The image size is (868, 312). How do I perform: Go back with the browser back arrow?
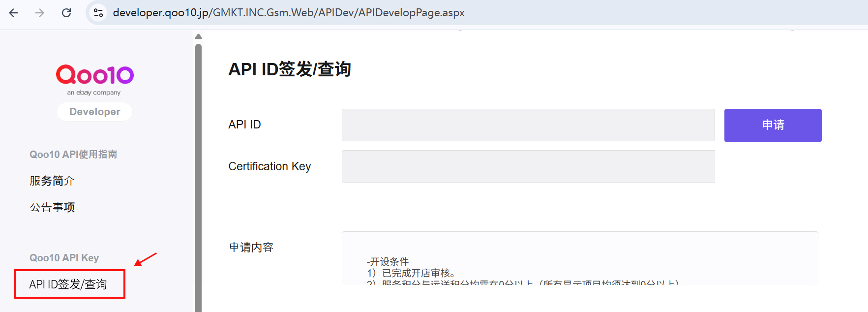pos(14,13)
